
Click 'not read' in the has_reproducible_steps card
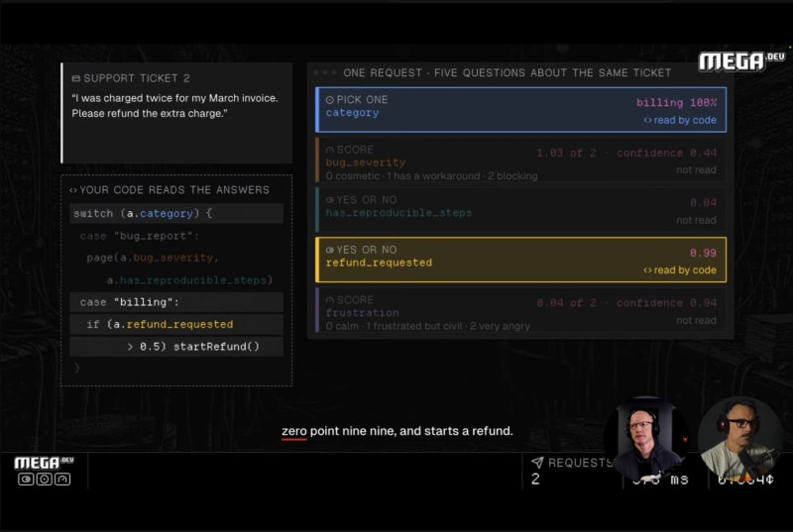(x=696, y=220)
